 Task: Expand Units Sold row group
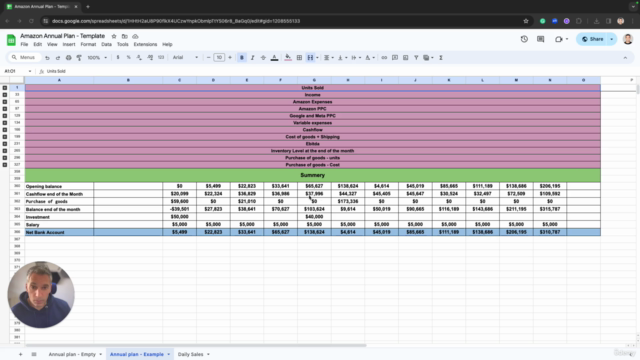(4, 88)
